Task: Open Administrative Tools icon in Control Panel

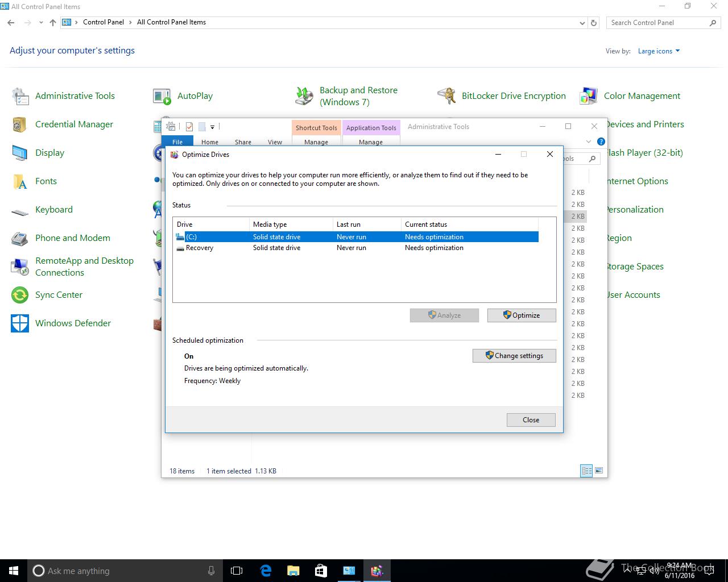Action: 20,96
